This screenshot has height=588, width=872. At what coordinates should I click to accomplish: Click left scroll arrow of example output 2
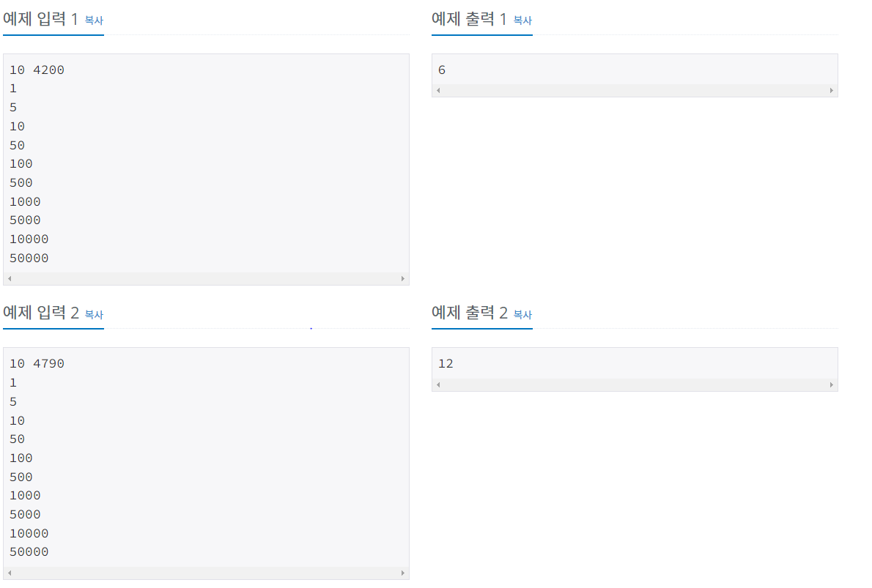[439, 384]
